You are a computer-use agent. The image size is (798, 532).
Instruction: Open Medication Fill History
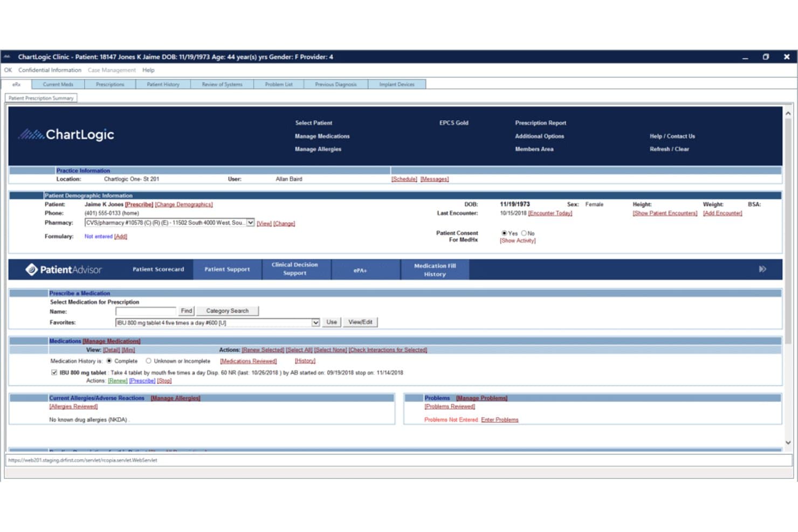click(435, 270)
